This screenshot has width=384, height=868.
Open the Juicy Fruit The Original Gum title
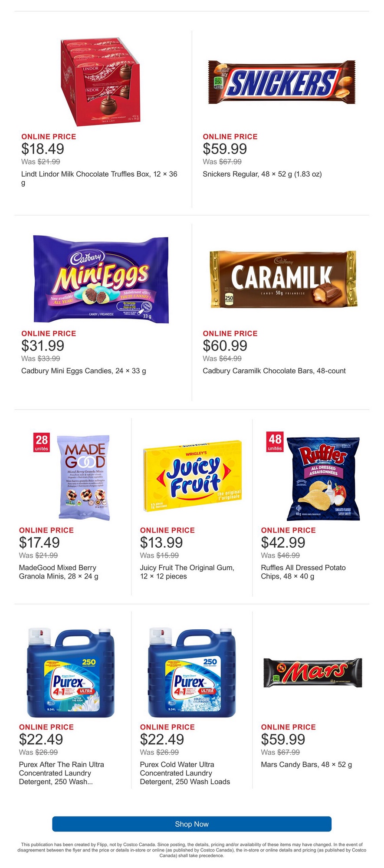pos(187,572)
